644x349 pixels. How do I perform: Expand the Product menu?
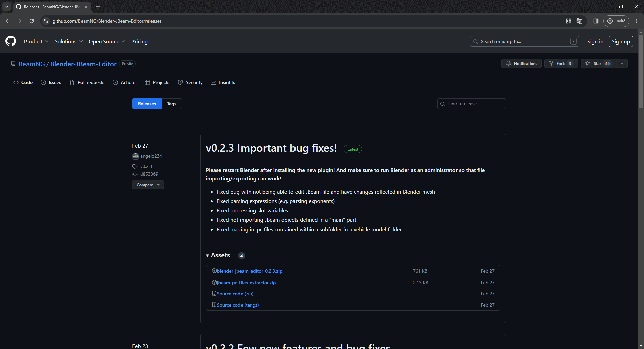pyautogui.click(x=36, y=41)
